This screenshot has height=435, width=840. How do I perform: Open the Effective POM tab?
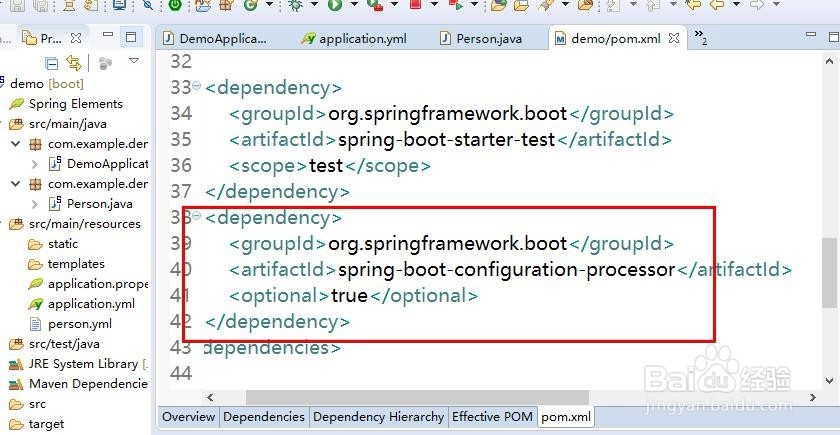point(492,417)
